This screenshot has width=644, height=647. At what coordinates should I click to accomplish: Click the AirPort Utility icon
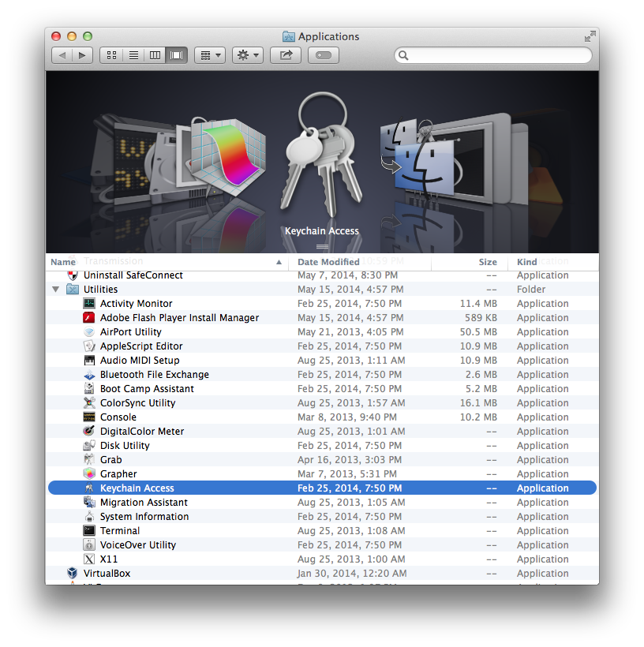(89, 331)
